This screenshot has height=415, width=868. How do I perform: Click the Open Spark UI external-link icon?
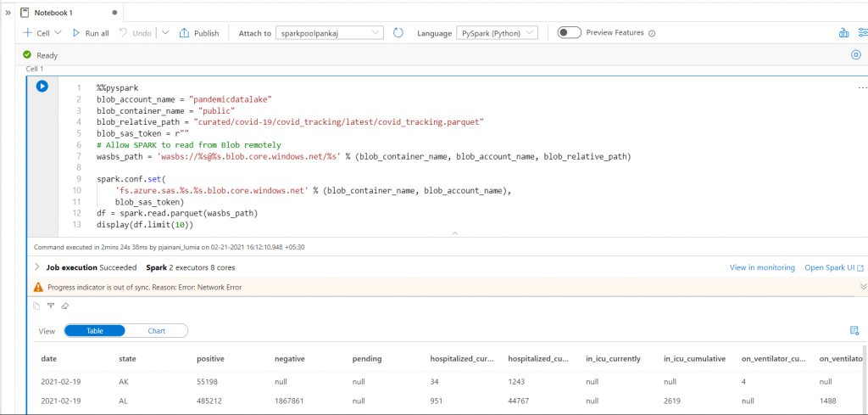pos(860,268)
